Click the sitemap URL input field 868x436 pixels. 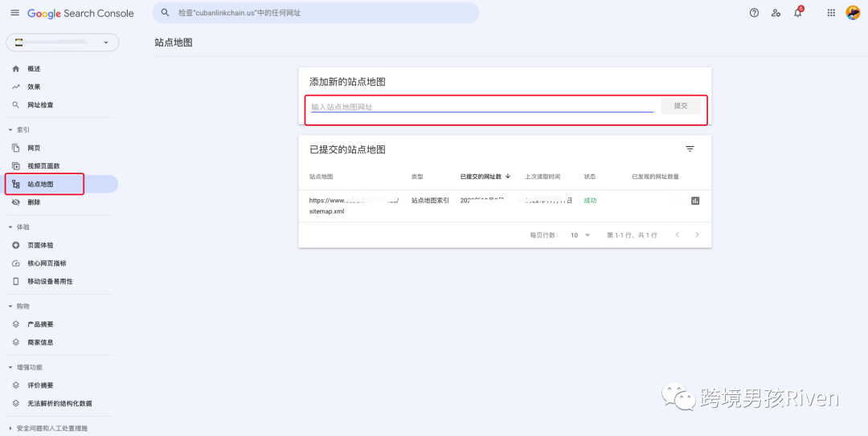[x=481, y=107]
